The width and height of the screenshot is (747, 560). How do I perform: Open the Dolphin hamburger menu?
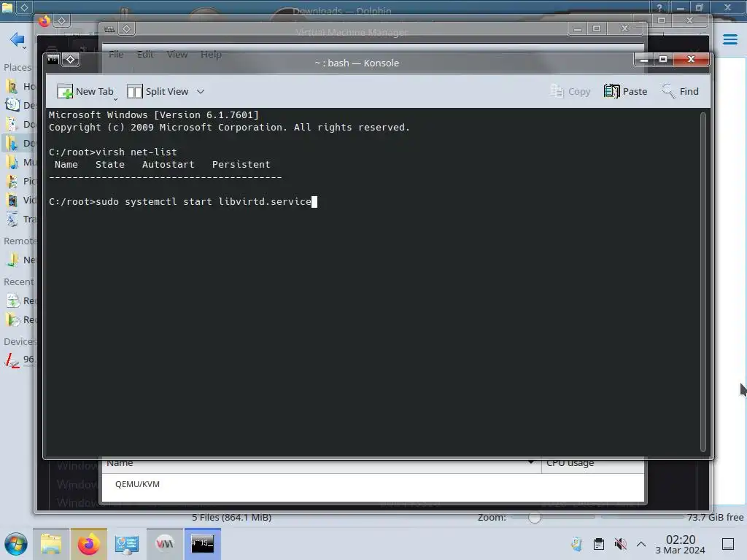point(729,39)
